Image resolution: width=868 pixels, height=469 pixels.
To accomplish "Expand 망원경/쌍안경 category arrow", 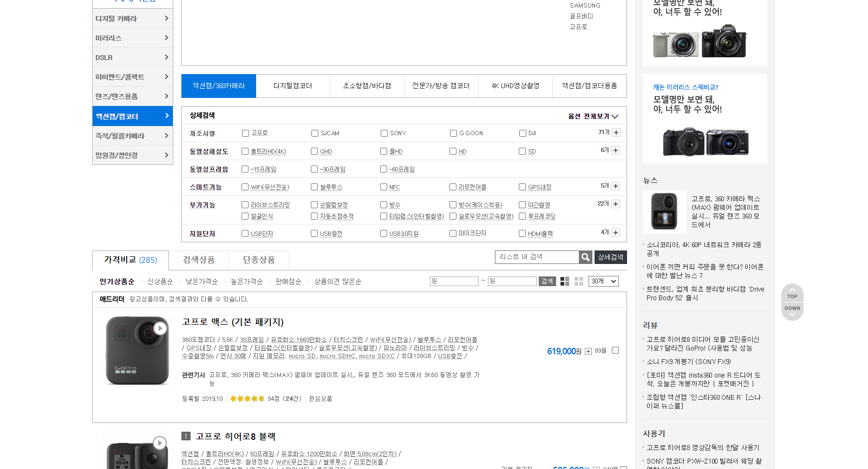I will click(166, 155).
